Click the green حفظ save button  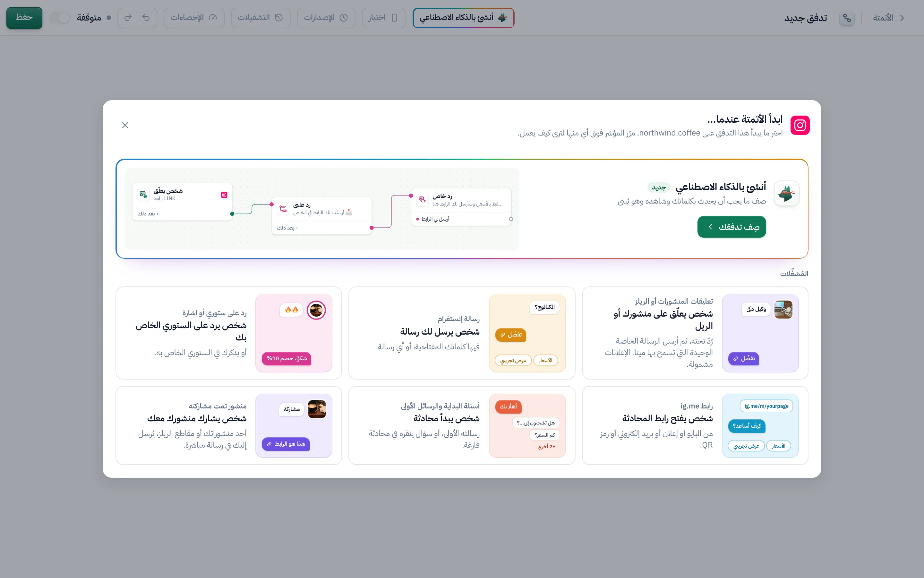pos(24,18)
